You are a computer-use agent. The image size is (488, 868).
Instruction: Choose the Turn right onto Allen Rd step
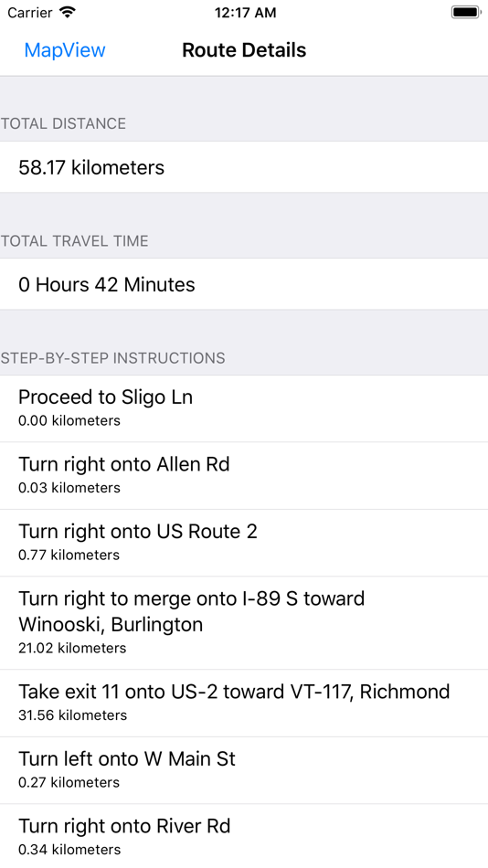[x=244, y=476]
